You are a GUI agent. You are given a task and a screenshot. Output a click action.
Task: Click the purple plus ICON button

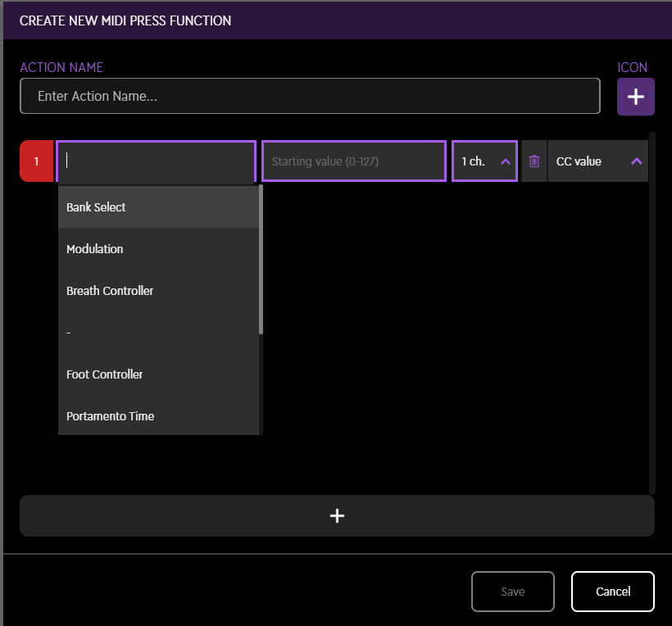(635, 97)
